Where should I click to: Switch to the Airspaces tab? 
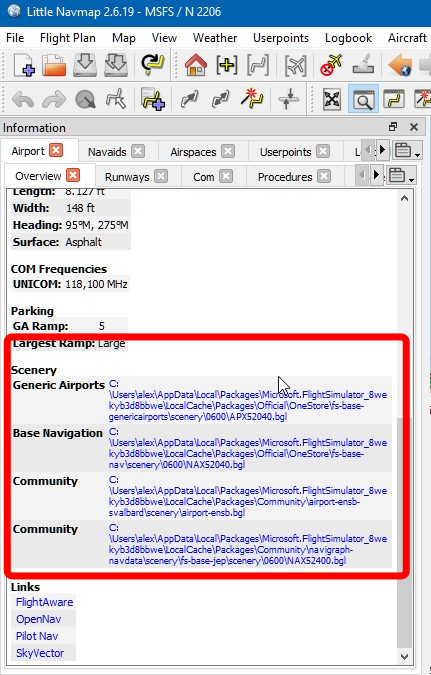click(193, 152)
